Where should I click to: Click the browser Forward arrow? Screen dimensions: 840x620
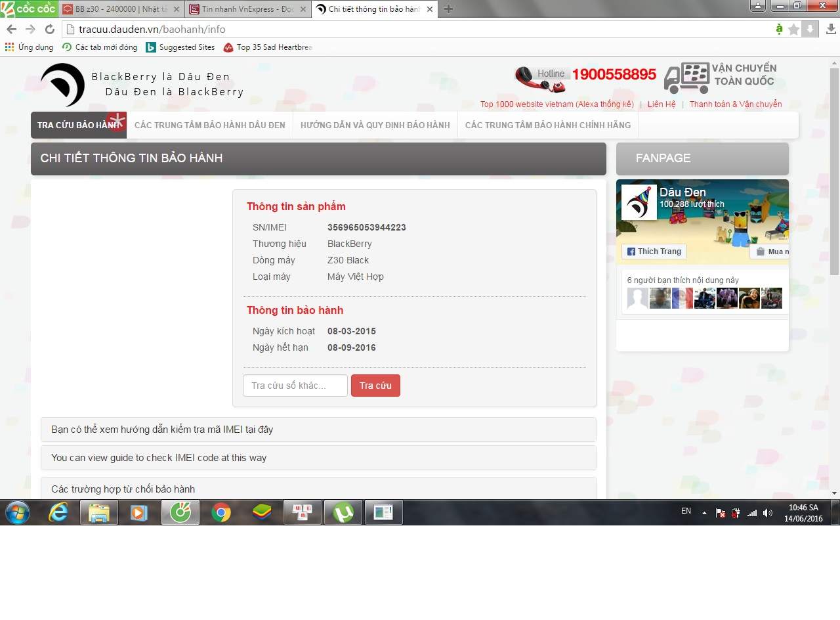[30, 29]
